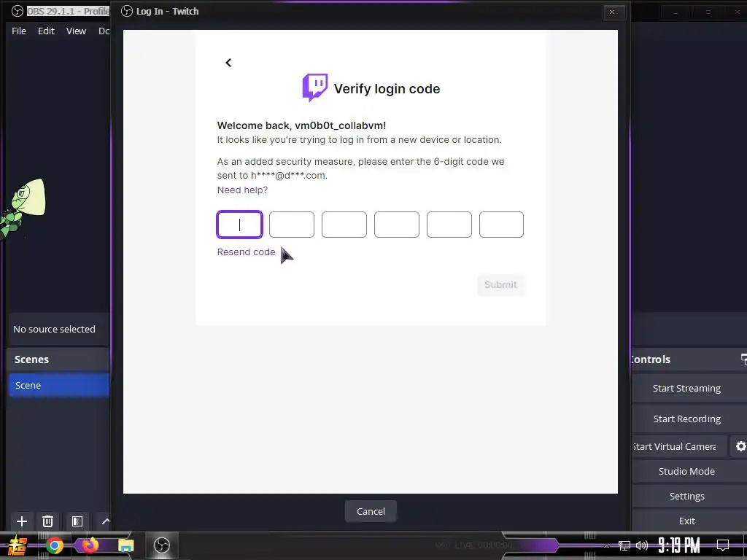Click the OBS Studio taskbar icon
The width and height of the screenshot is (747, 560).
[161, 545]
